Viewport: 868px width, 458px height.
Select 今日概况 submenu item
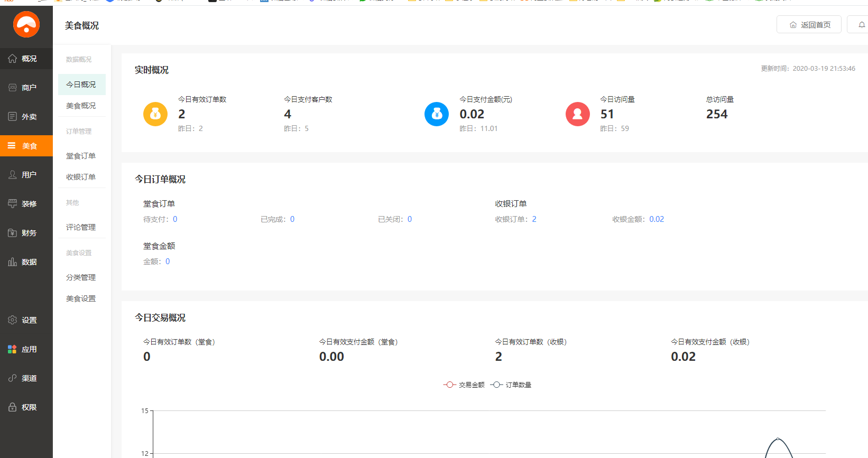pyautogui.click(x=82, y=85)
